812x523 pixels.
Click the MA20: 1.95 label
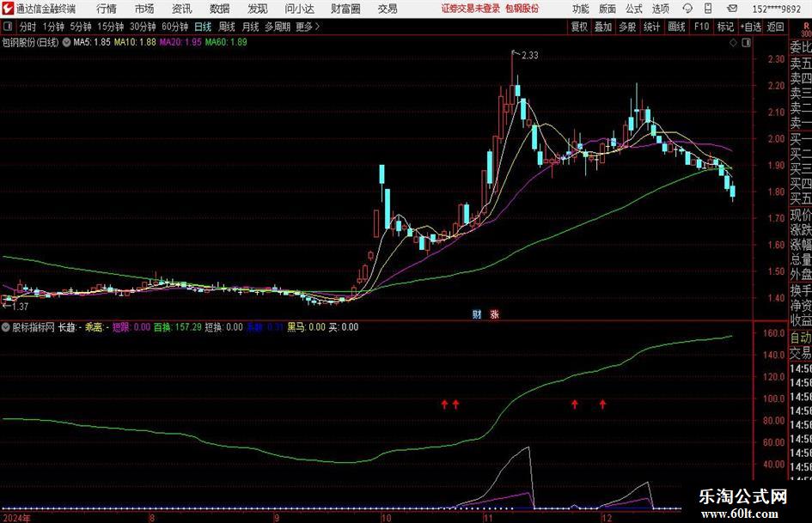(x=180, y=42)
